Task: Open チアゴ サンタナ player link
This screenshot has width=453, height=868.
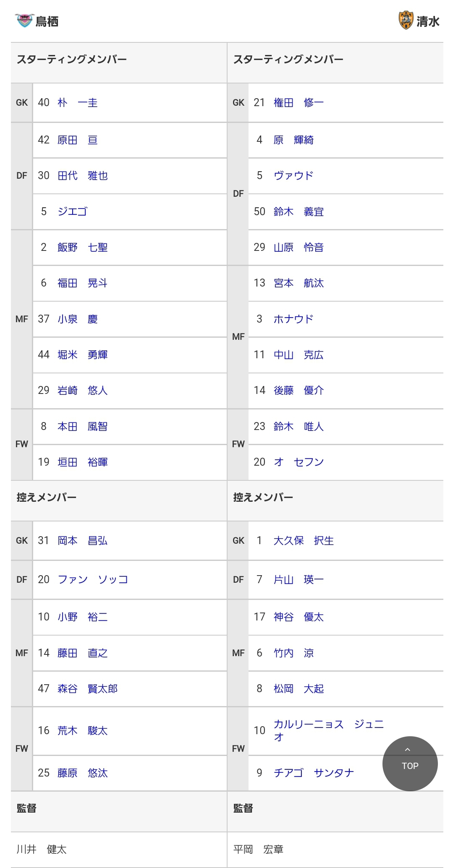Action: 314,773
